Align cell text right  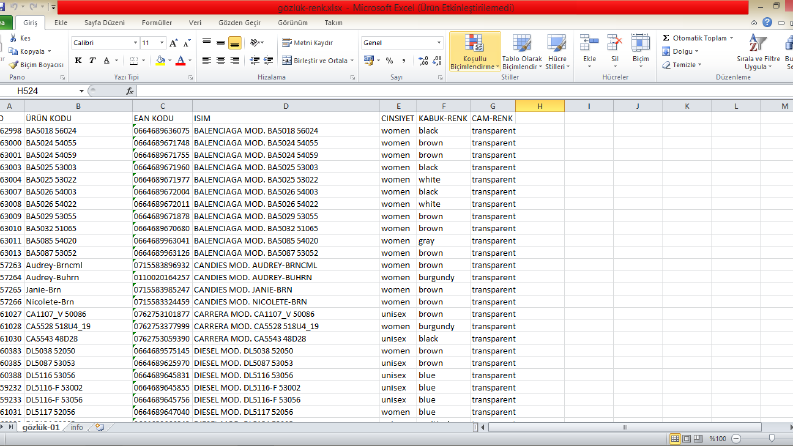(x=234, y=61)
